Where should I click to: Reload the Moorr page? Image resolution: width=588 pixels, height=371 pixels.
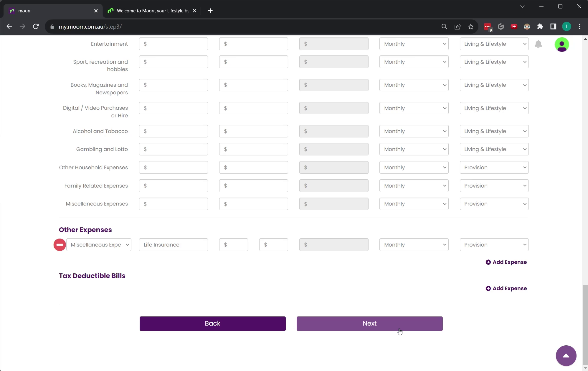click(x=36, y=27)
